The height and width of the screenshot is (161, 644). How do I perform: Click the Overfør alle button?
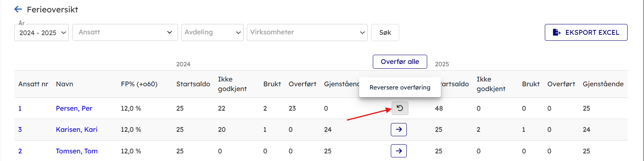[x=400, y=62]
